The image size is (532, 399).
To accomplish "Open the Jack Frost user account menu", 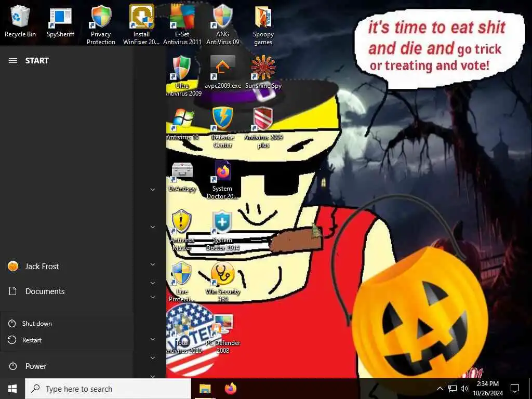I will (66, 267).
